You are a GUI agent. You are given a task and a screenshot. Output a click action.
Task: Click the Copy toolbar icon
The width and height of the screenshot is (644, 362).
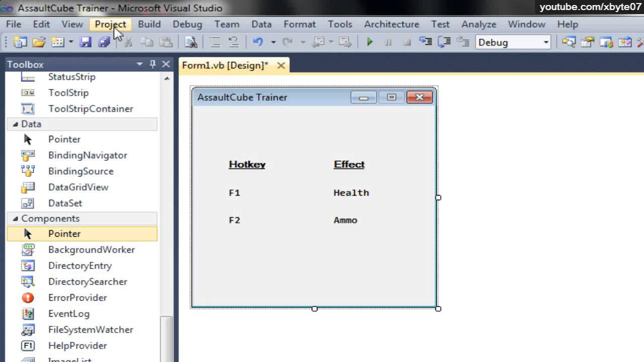point(147,42)
